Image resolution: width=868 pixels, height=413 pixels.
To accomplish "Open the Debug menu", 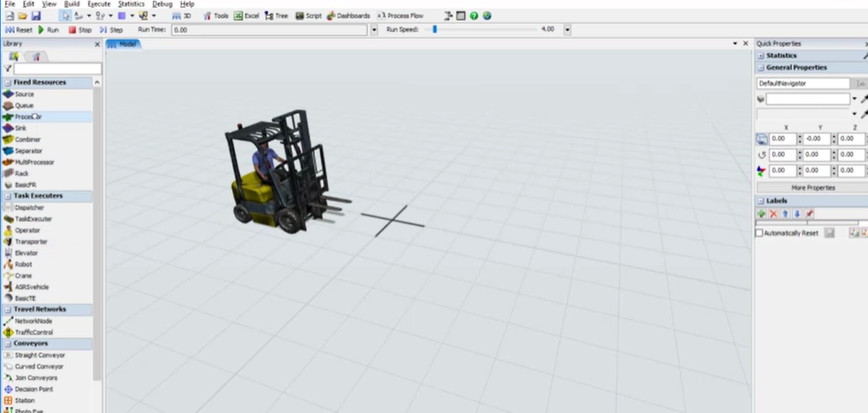I will tap(162, 4).
